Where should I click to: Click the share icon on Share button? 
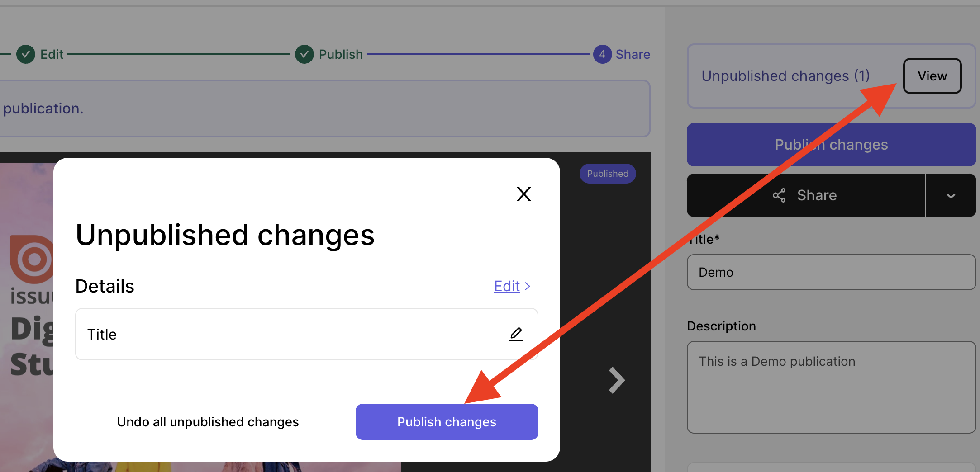coord(779,195)
